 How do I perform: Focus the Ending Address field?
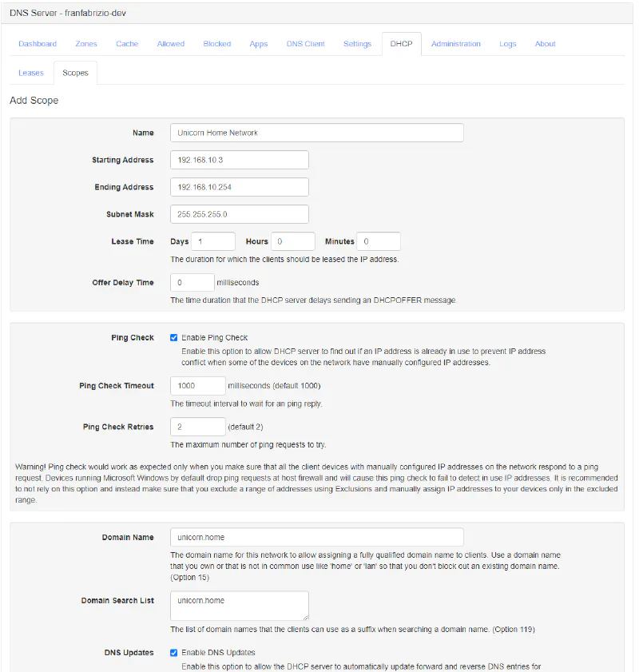[x=240, y=187]
